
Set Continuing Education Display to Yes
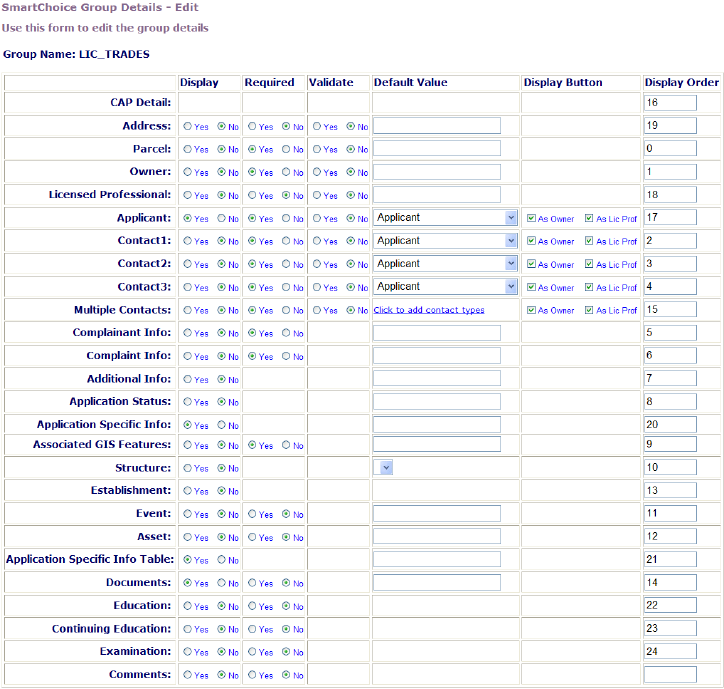(187, 629)
